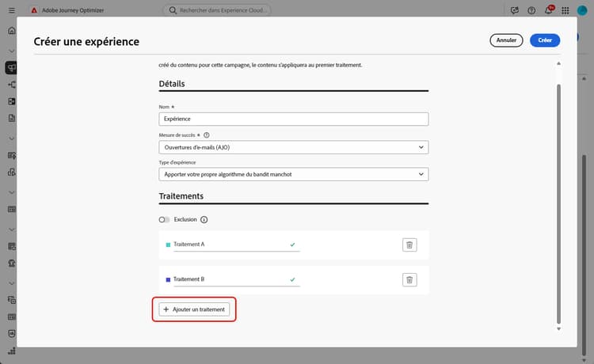Open help tooltip beside Mesure de succès

click(x=207, y=135)
